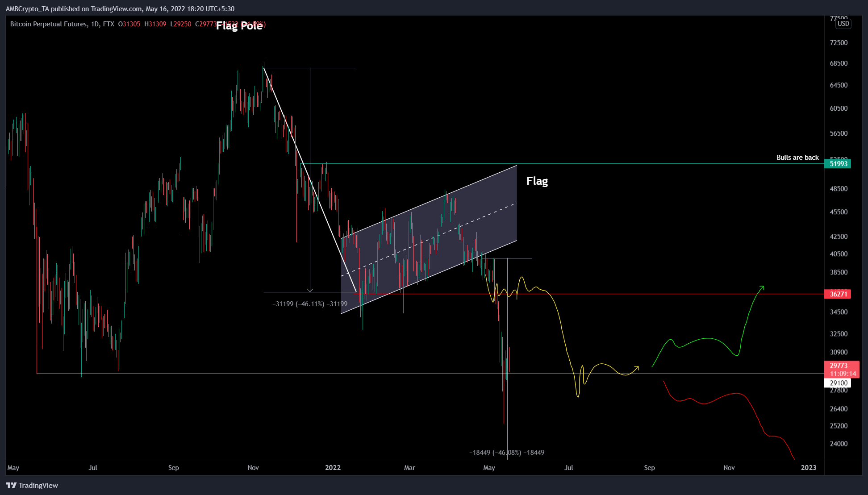Image resolution: width=868 pixels, height=495 pixels.
Task: Click the 'Jul' label left of 2022
Action: 93,467
